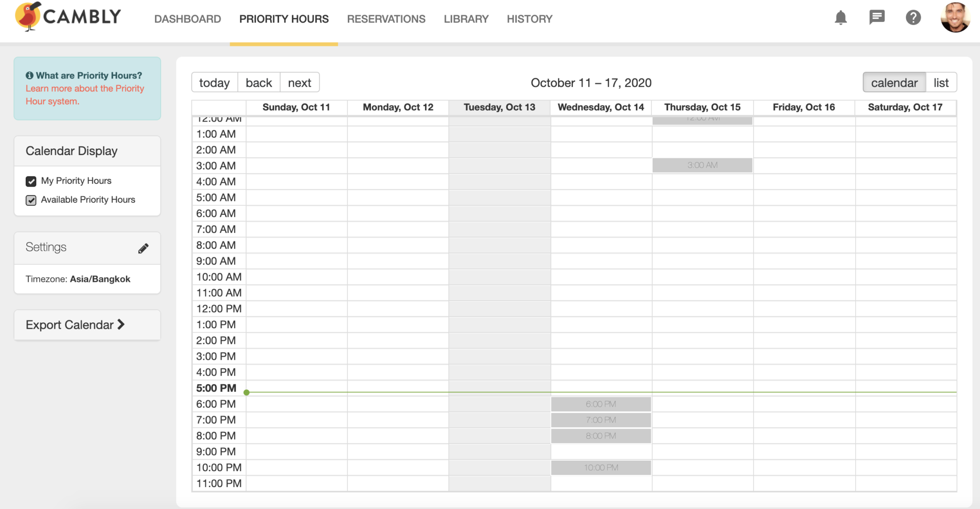Screen dimensions: 980x509
Task: Open the messages chat icon
Action: [877, 18]
